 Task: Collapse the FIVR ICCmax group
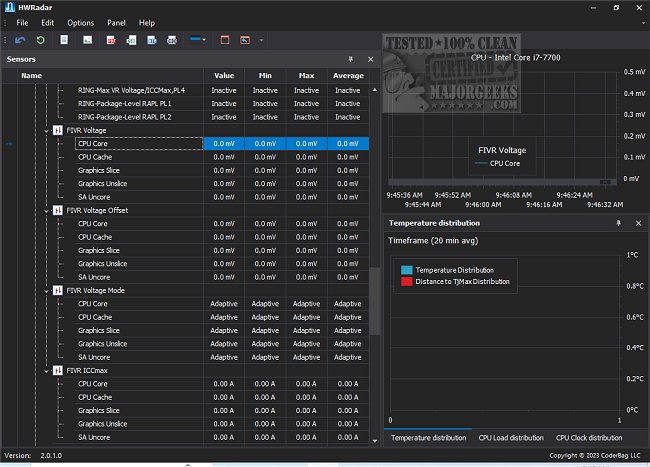point(45,370)
